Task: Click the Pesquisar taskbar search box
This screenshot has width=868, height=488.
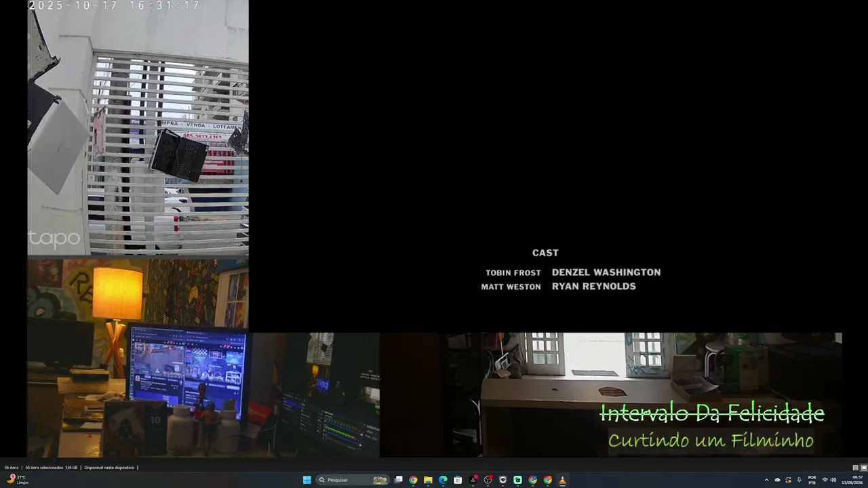Action: pyautogui.click(x=353, y=480)
